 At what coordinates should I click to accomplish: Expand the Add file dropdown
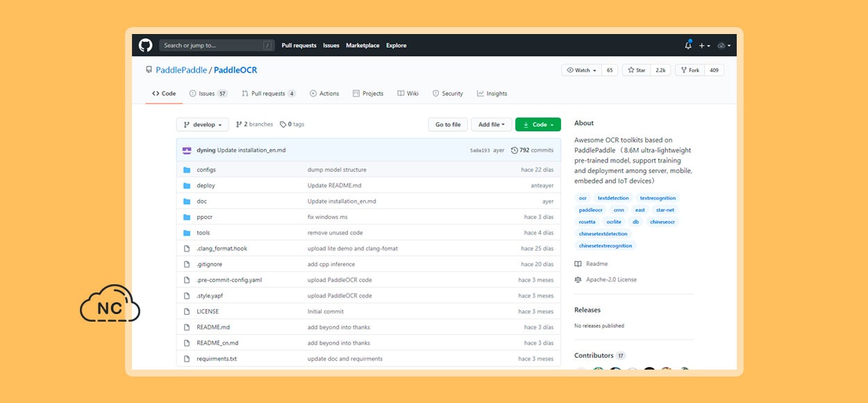492,124
